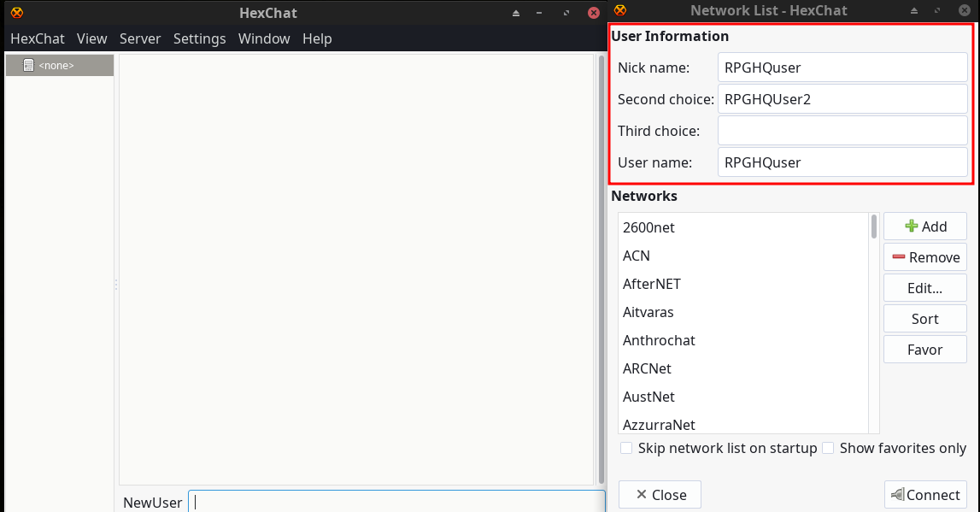Close the main HexChat window

(x=594, y=13)
